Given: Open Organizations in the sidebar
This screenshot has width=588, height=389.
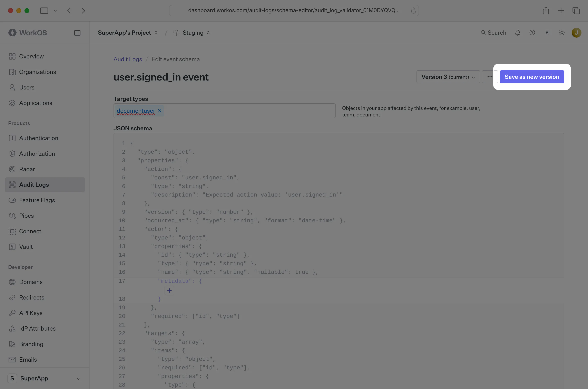Looking at the screenshot, I should 45,72.
